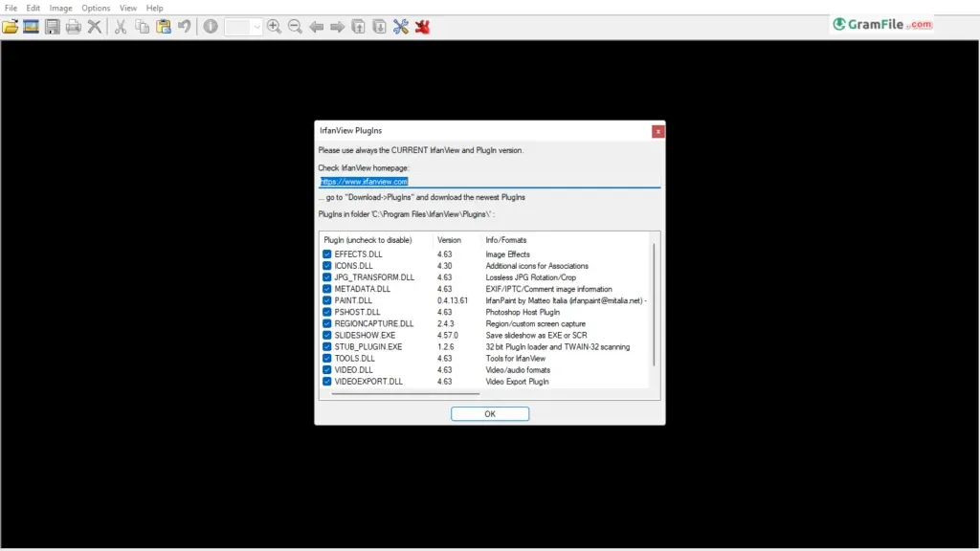Click the version value '2.4.3'
Viewport: 980px width, 551px height.
click(x=446, y=323)
